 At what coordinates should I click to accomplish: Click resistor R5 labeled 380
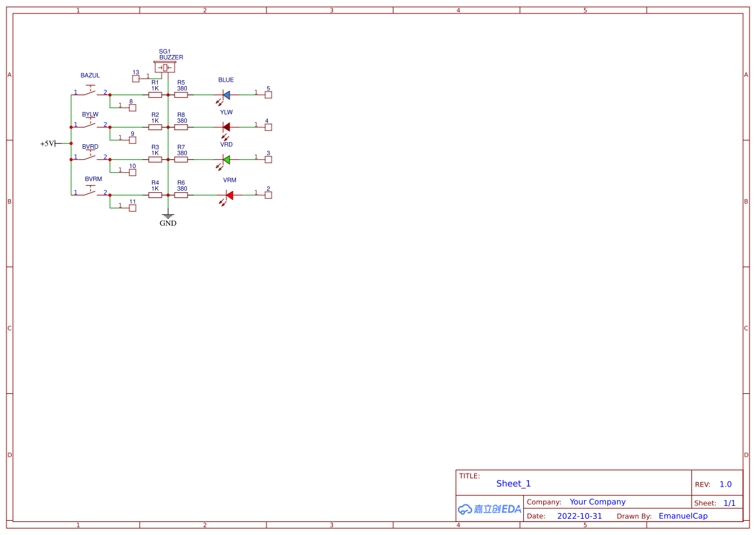click(x=182, y=94)
